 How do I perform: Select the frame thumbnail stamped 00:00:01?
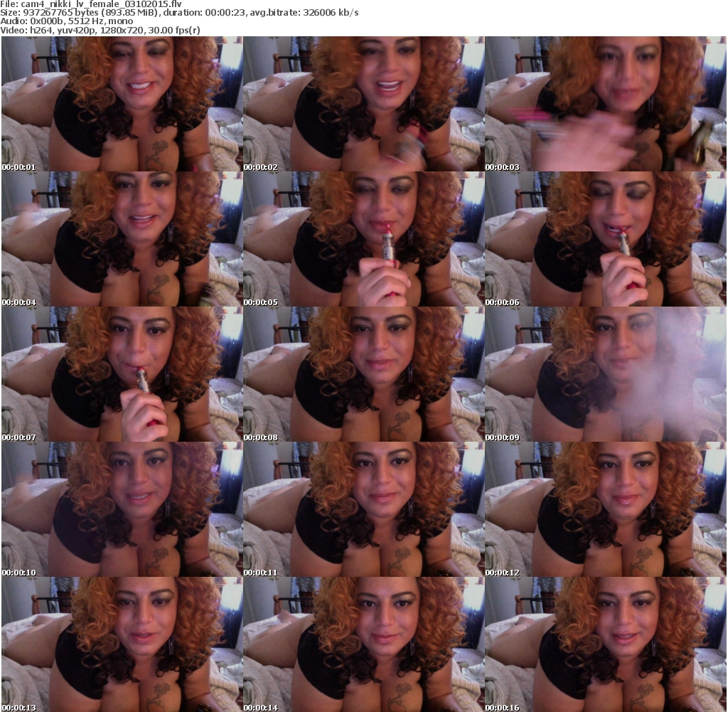(122, 104)
